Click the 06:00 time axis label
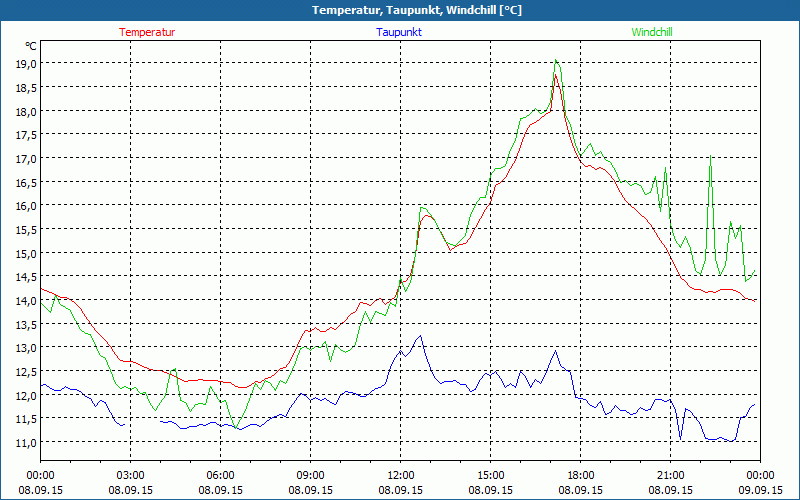 [x=220, y=475]
